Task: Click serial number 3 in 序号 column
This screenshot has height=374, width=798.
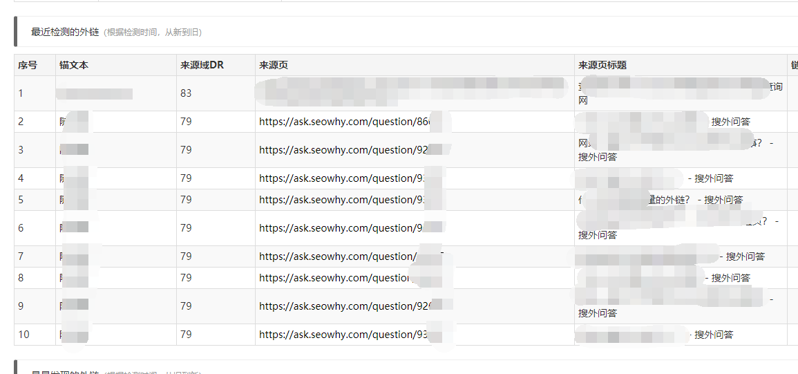Action: [21, 150]
